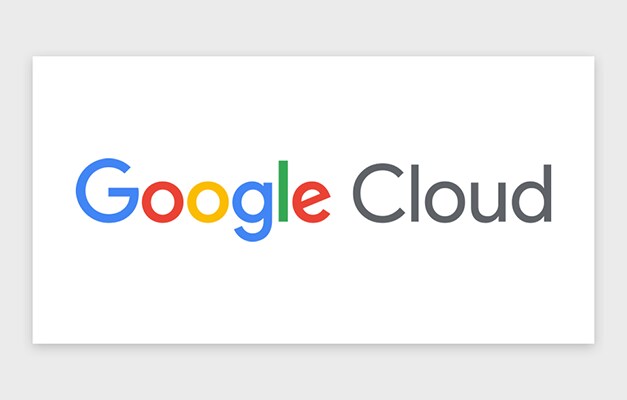Select the blue lowercase g in Google
Image resolution: width=627 pixels, height=400 pixels.
(x=253, y=211)
